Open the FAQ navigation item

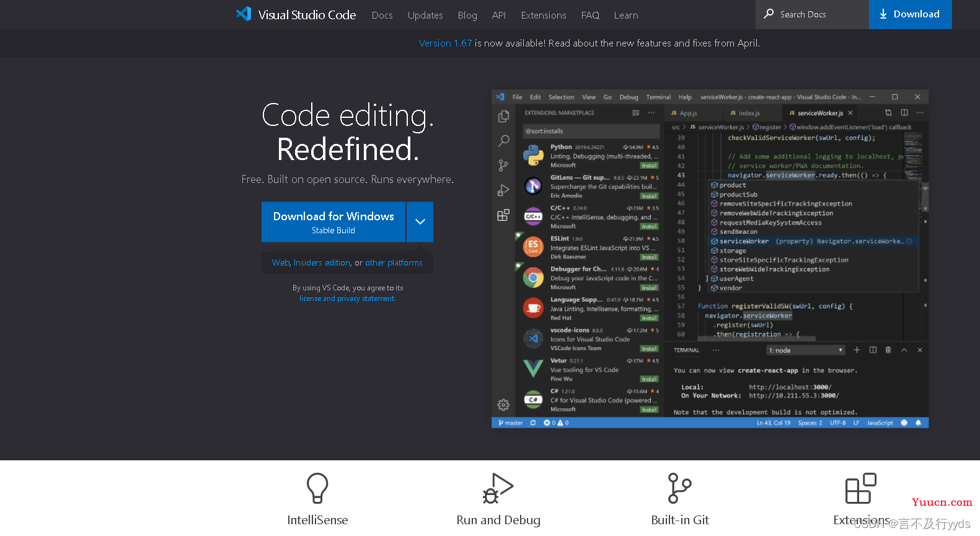(590, 15)
